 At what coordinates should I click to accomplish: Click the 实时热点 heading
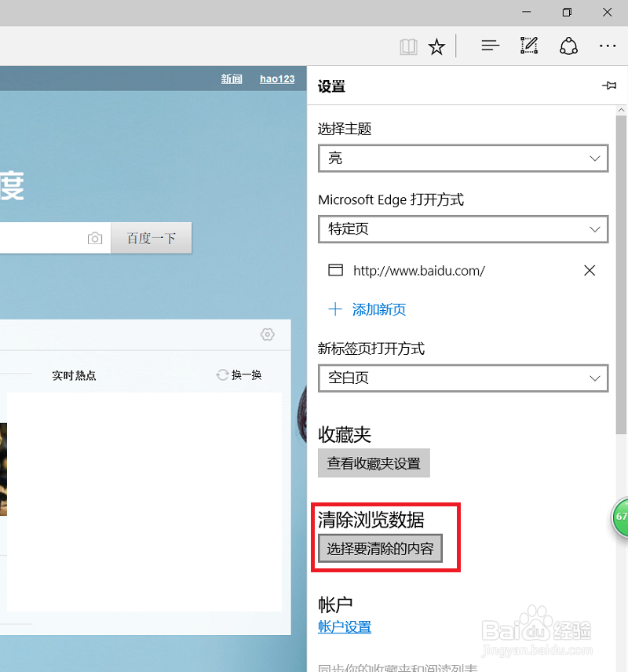coord(74,375)
